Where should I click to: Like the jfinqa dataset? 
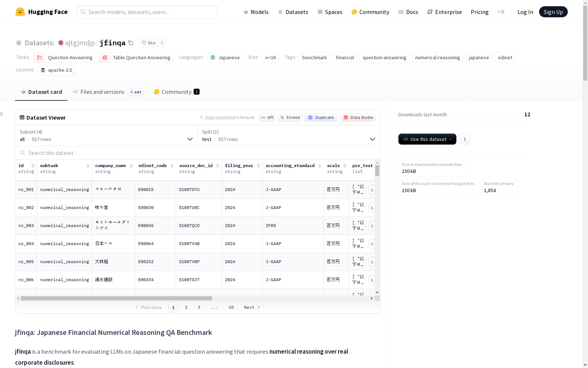(x=149, y=43)
